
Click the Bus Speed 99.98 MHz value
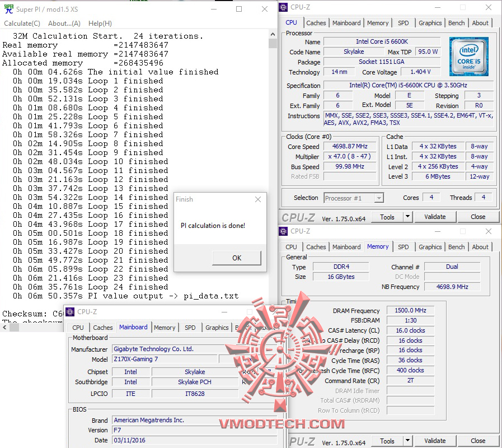[x=350, y=167]
